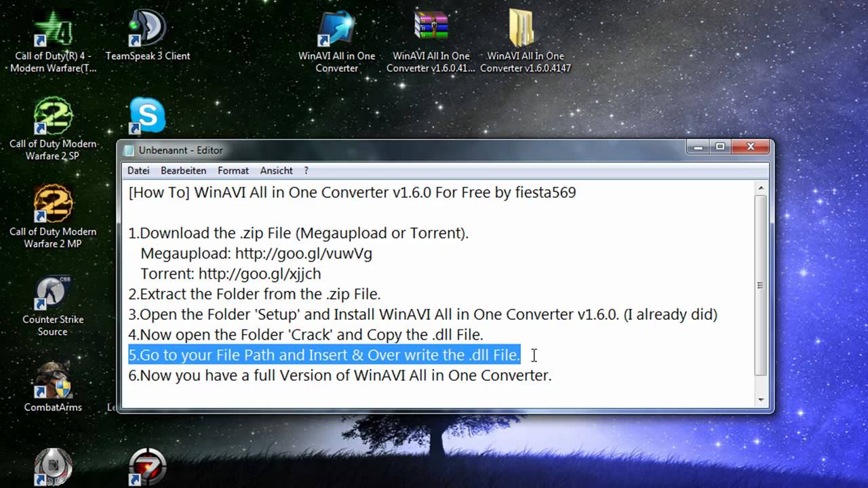Image resolution: width=868 pixels, height=488 pixels.
Task: Click the '4.Now open the Folder Crack' line
Action: point(306,335)
